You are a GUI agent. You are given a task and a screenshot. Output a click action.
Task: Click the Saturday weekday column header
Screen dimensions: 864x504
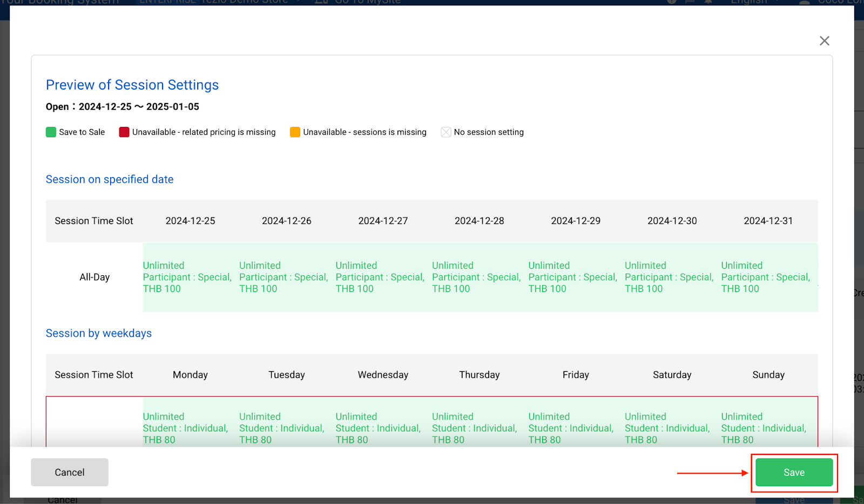(672, 374)
